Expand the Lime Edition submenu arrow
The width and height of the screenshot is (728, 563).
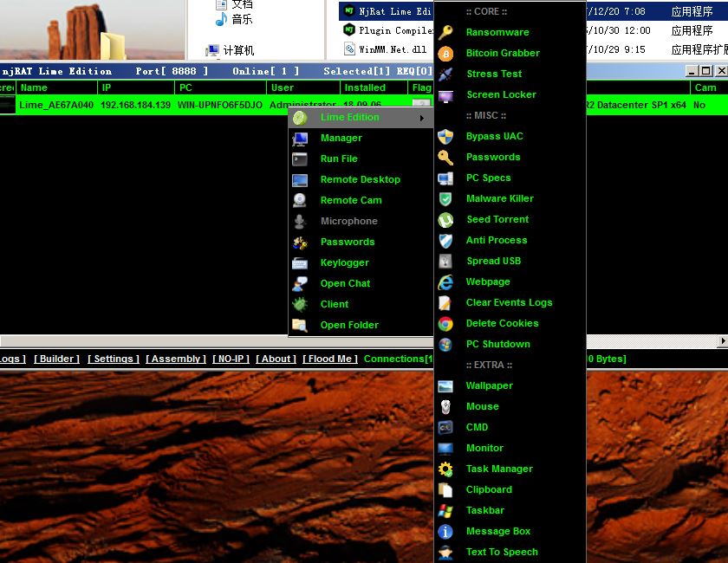pos(421,118)
